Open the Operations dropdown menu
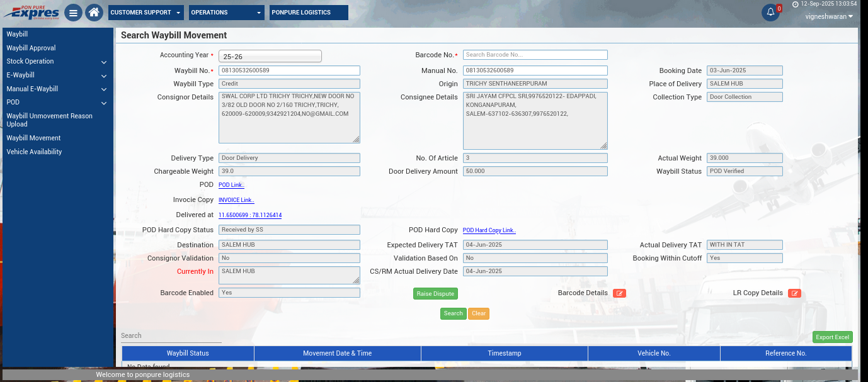 (x=226, y=13)
